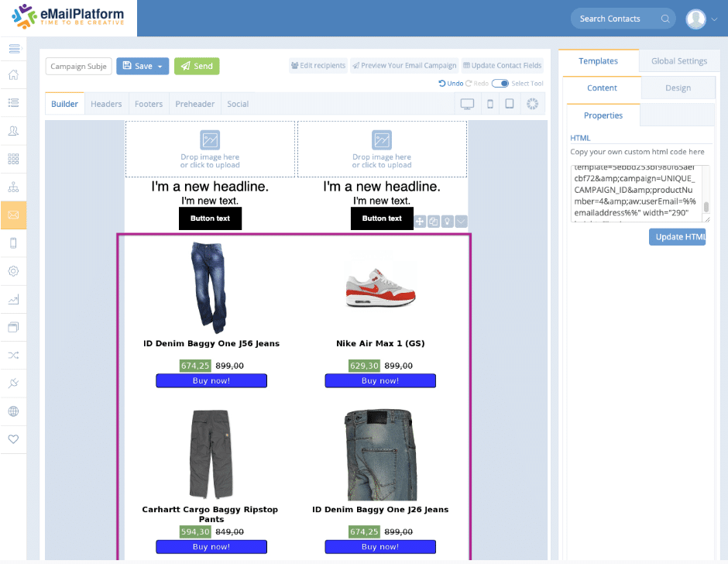
Task: Select the ID Denim J56 jeans image
Action: click(210, 287)
